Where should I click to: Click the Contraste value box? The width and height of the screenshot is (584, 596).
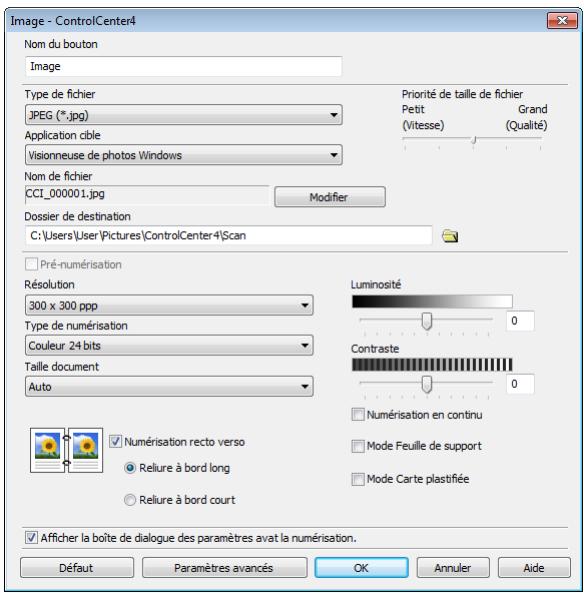coord(520,384)
